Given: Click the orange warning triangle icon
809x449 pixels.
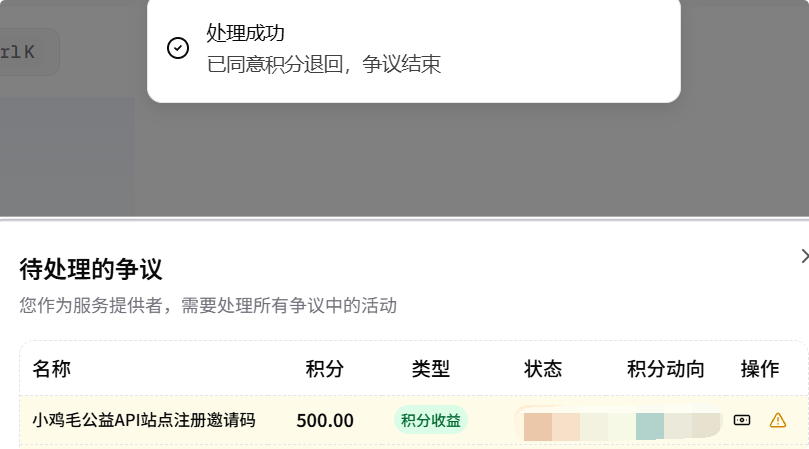Looking at the screenshot, I should tap(778, 420).
